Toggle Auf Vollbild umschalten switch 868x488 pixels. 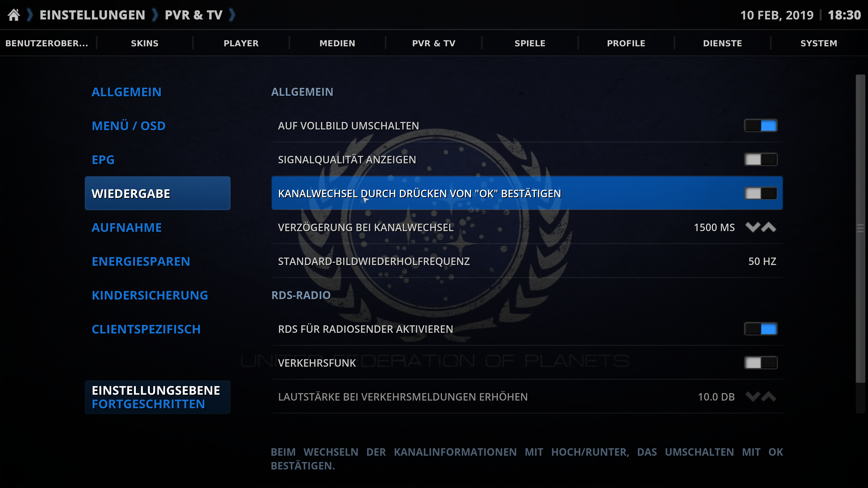click(760, 126)
